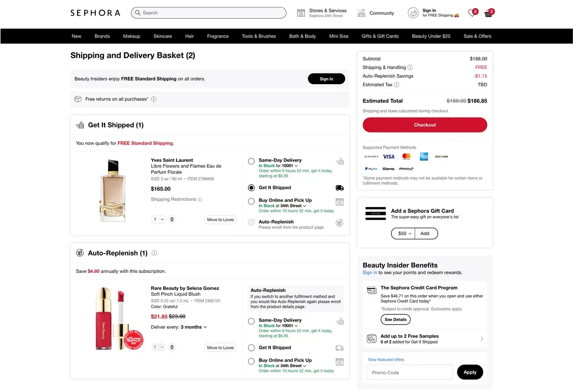Open the Community people icon
573x392 pixels.
point(362,13)
